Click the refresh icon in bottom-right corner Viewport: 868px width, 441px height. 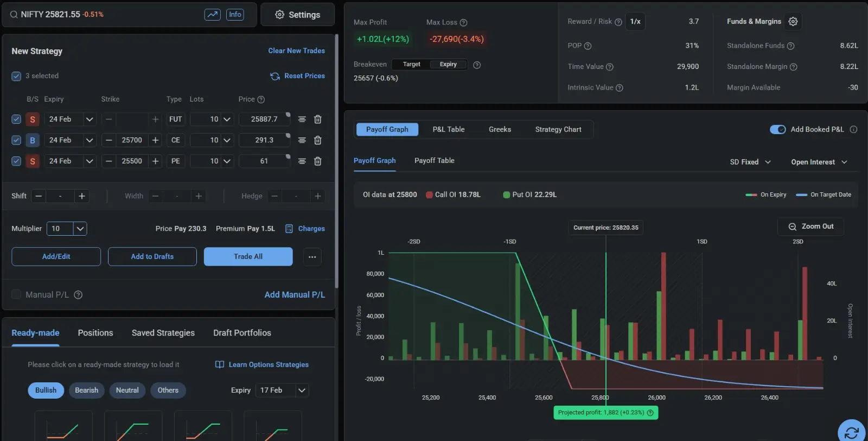pos(851,432)
